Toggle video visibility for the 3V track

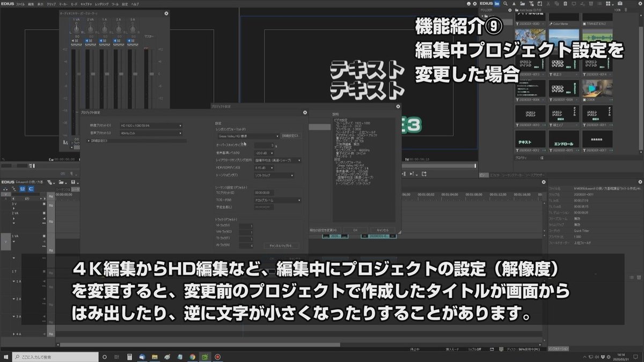(x=44, y=204)
